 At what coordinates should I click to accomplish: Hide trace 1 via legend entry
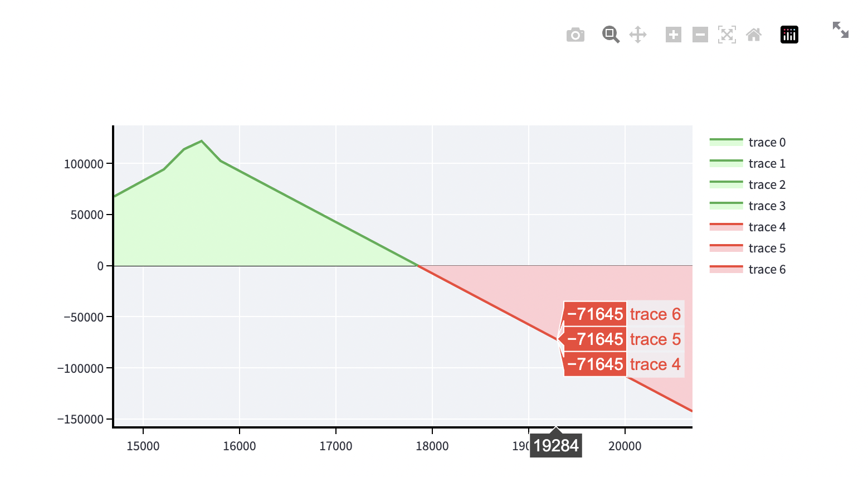click(x=748, y=164)
